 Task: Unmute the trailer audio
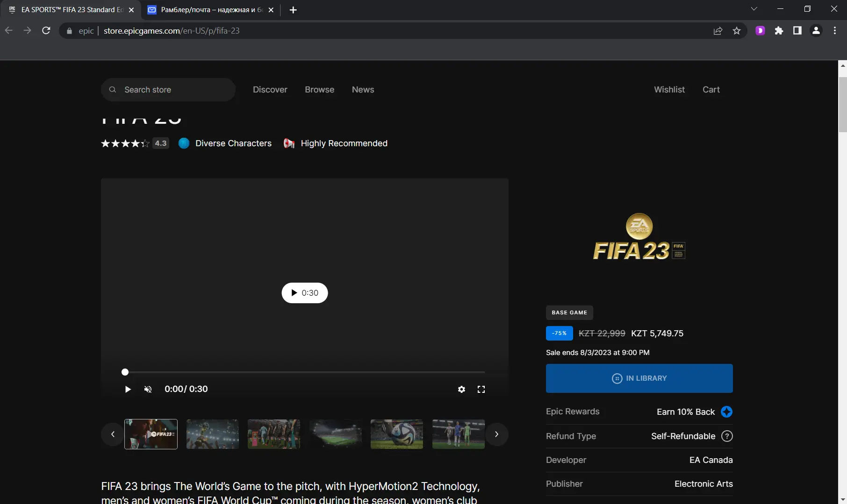tap(148, 389)
